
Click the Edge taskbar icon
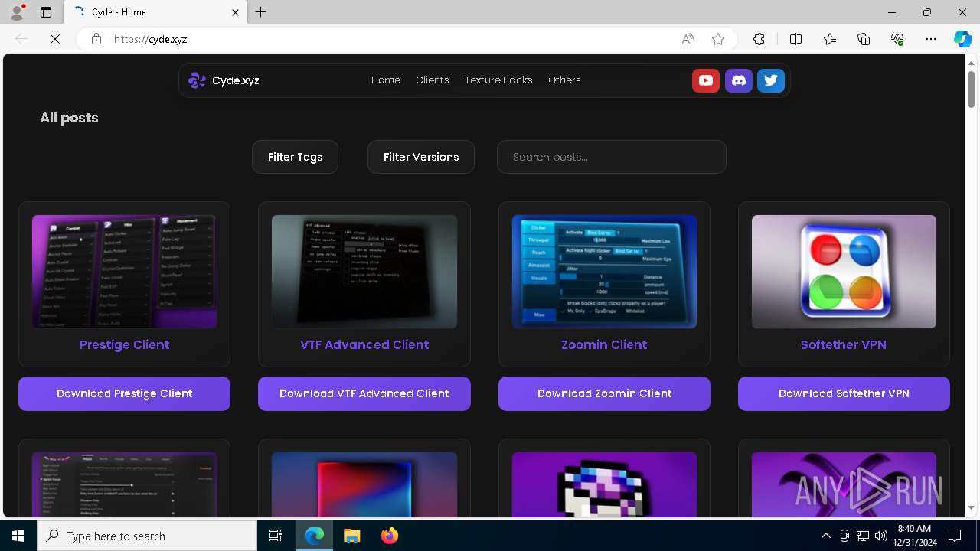(315, 536)
